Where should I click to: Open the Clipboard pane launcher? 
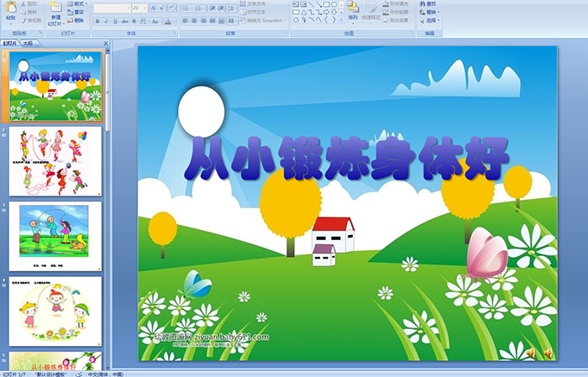tap(40, 33)
